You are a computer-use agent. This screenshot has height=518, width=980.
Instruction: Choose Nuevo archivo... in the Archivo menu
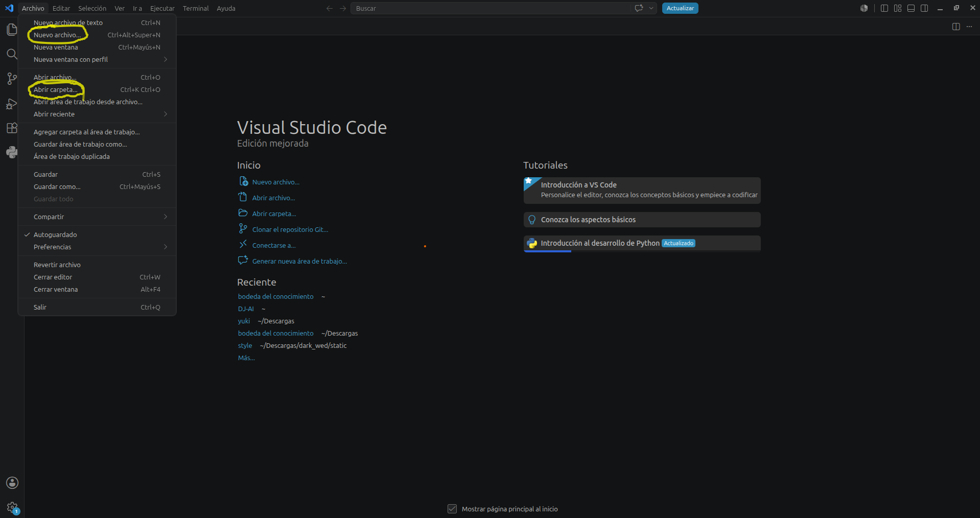pos(97,35)
